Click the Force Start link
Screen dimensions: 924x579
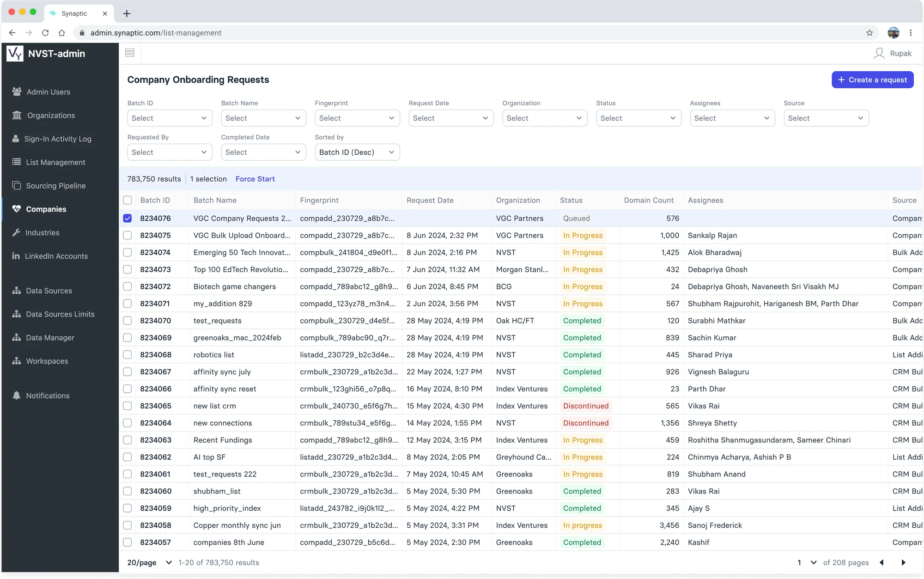click(255, 179)
